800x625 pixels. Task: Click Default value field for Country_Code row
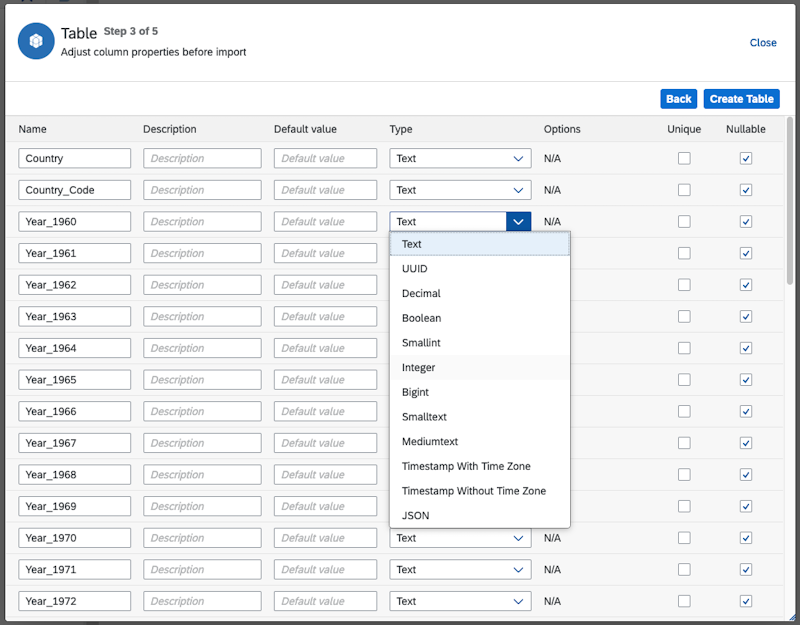click(326, 190)
